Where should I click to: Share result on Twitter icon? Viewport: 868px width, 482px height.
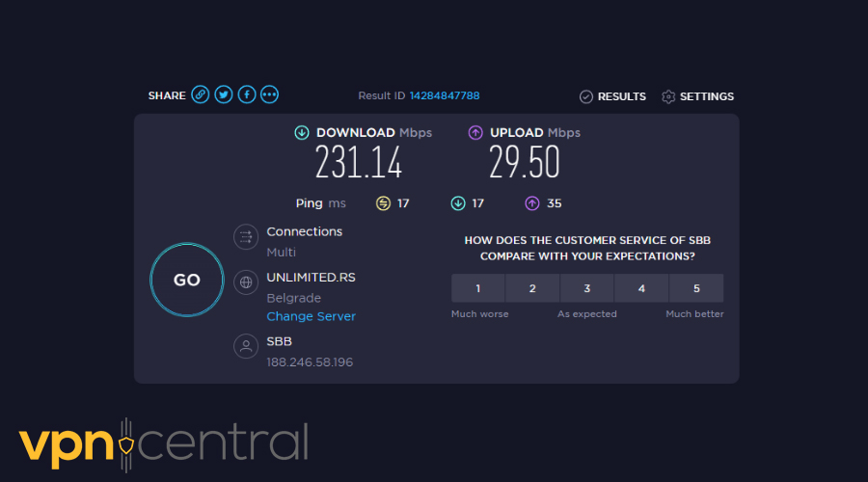(x=224, y=94)
